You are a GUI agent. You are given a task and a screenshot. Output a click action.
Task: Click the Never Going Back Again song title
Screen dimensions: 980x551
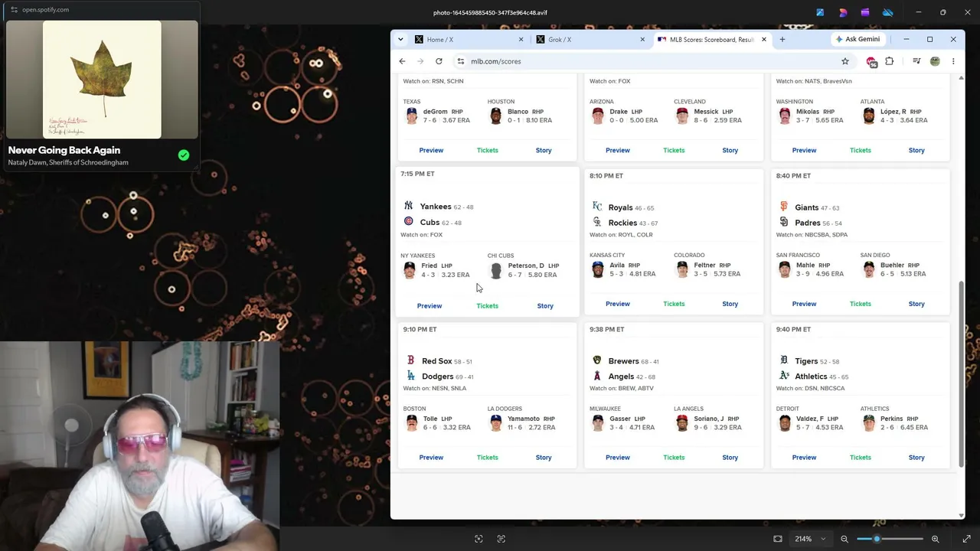pyautogui.click(x=64, y=150)
